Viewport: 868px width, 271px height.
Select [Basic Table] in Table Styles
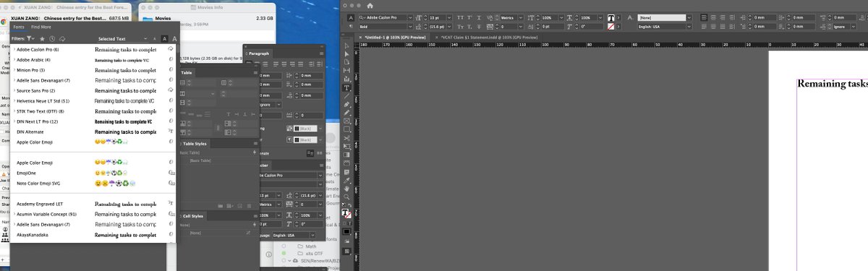(200, 160)
